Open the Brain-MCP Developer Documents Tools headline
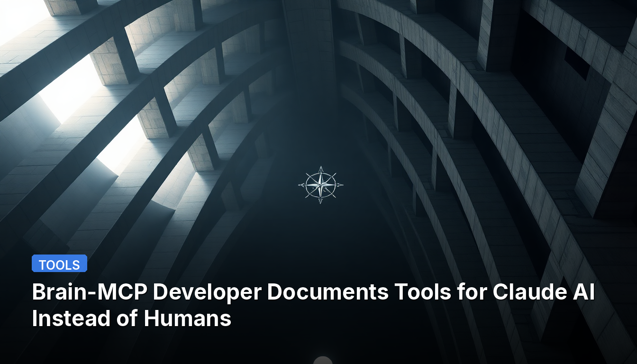 pos(313,306)
